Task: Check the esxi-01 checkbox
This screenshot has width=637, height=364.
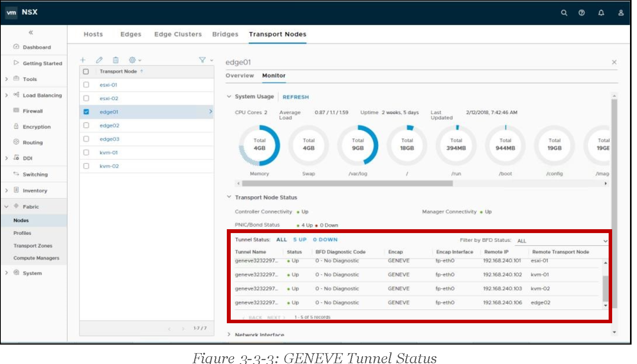Action: [86, 85]
